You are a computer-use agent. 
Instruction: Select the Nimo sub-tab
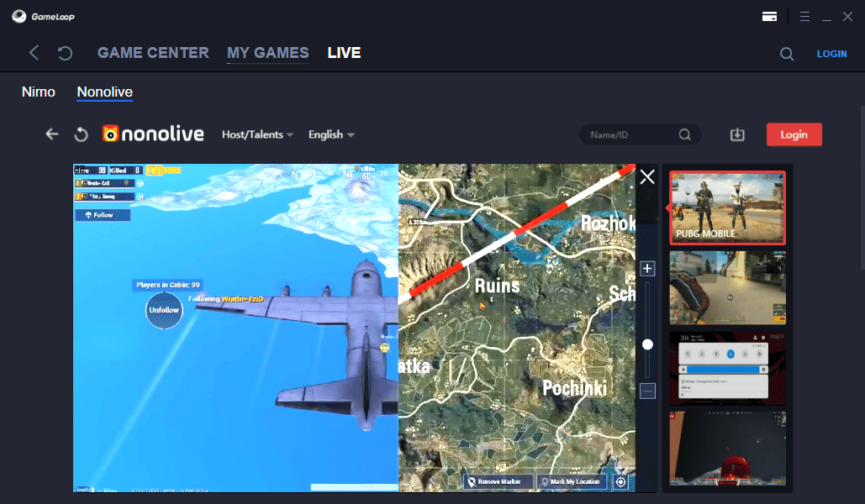(39, 92)
